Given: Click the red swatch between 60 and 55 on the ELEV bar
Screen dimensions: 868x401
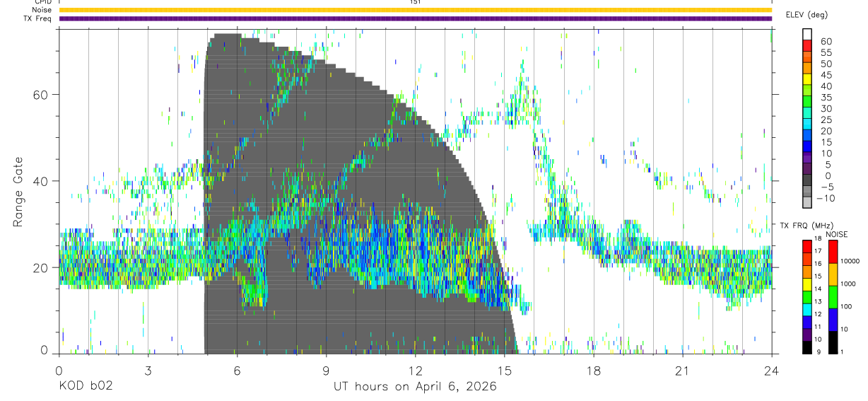Looking at the screenshot, I should [x=807, y=45].
